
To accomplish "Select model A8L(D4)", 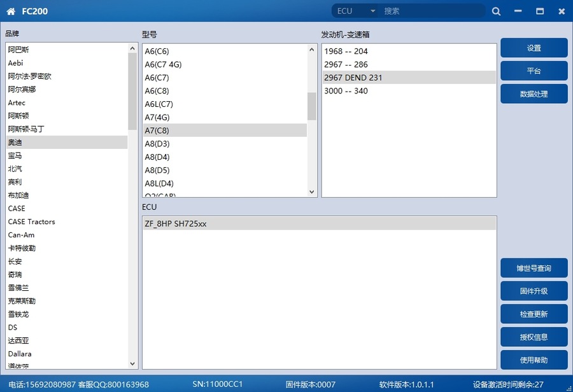I will (x=225, y=183).
